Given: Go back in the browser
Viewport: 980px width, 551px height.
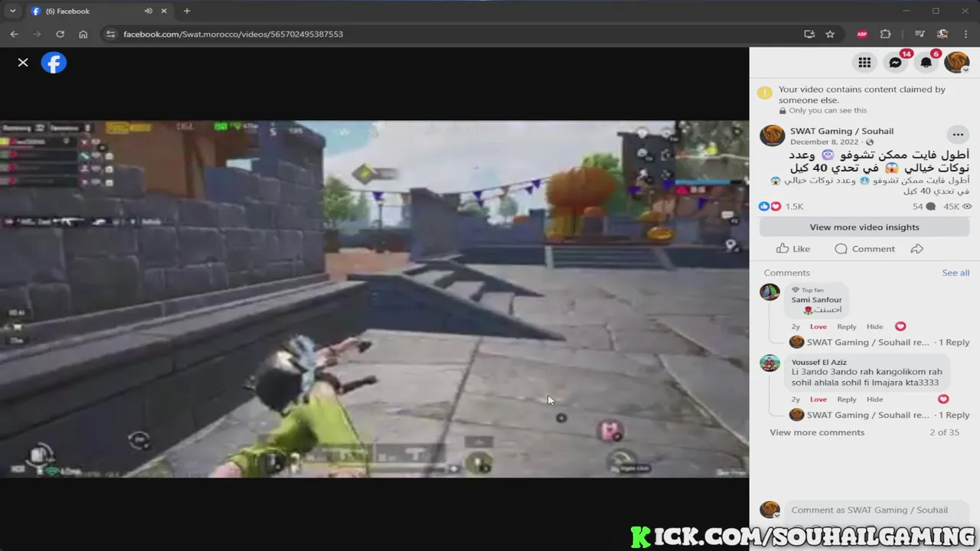Looking at the screenshot, I should tap(14, 34).
